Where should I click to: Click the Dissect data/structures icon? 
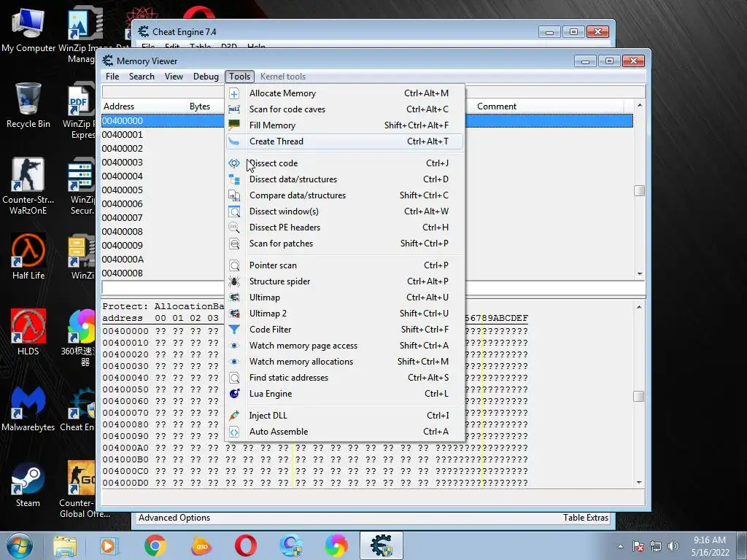pyautogui.click(x=234, y=179)
